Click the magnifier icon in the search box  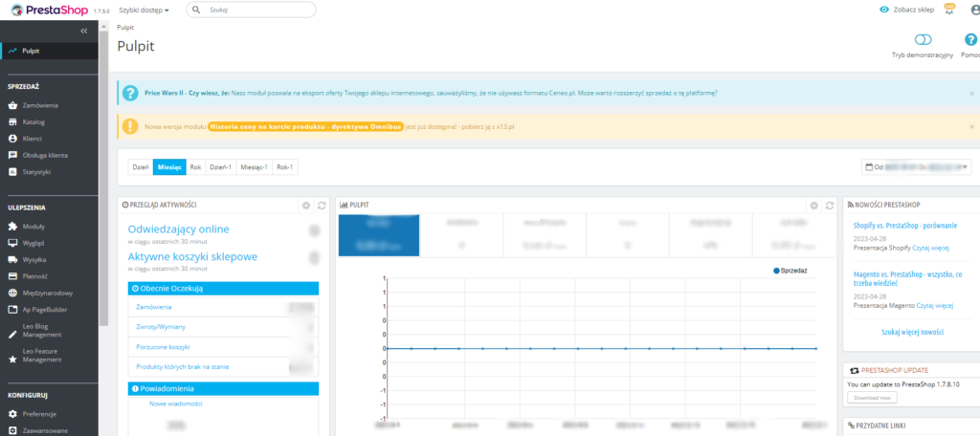197,10
